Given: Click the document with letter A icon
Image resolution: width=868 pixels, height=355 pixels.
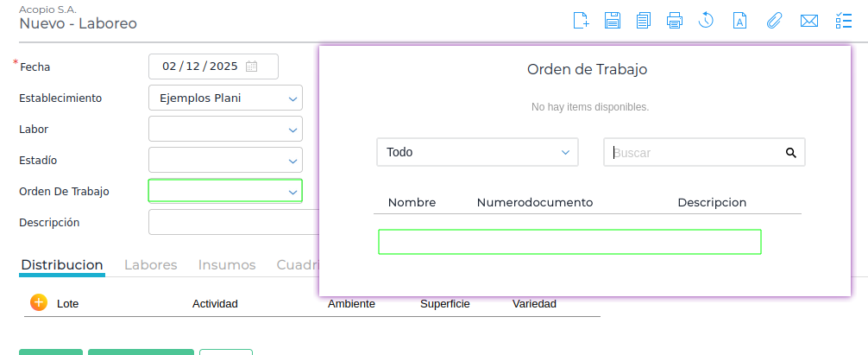Looking at the screenshot, I should coord(739,22).
